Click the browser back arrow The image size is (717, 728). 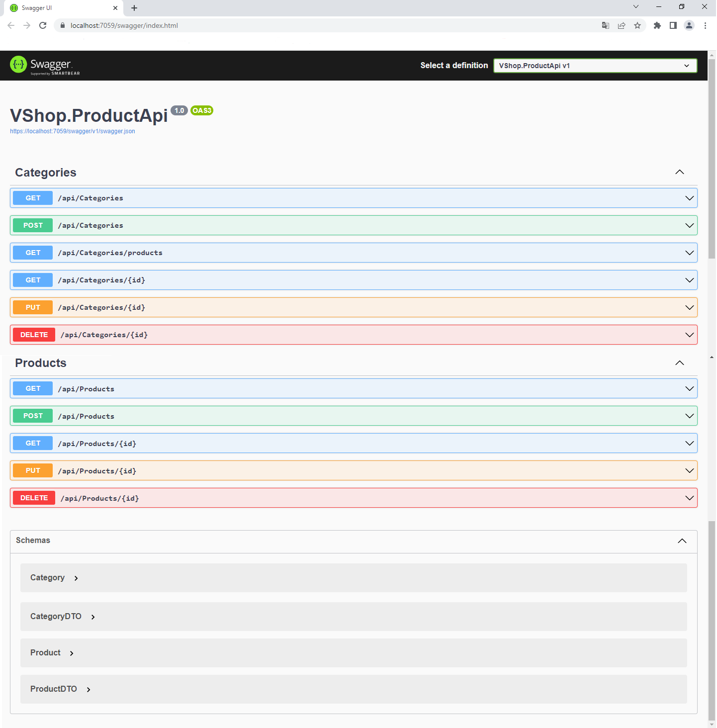pyautogui.click(x=11, y=25)
